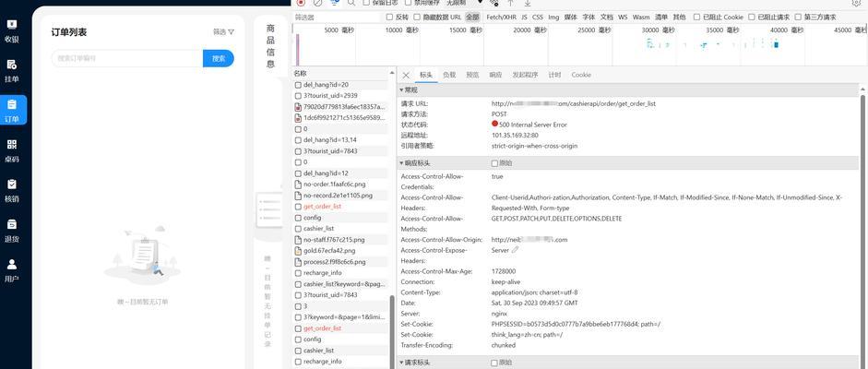Focus the 搜索订单编号 order search field
The width and height of the screenshot is (868, 369).
click(127, 58)
